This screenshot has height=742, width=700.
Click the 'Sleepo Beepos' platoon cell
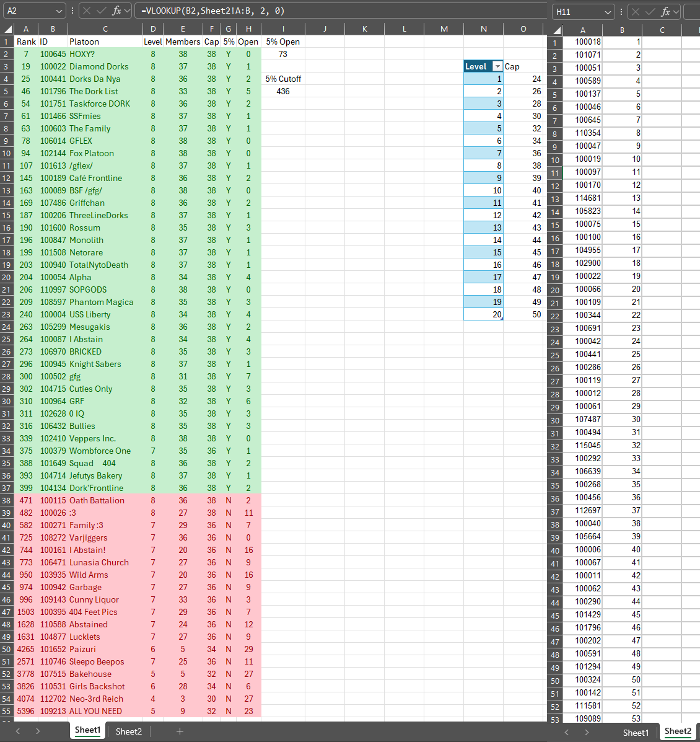pos(105,661)
